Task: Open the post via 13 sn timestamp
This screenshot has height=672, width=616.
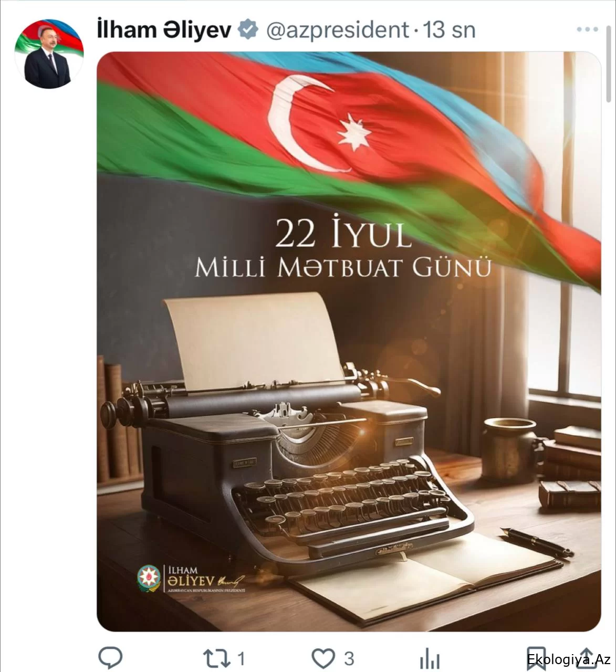Action: click(449, 30)
